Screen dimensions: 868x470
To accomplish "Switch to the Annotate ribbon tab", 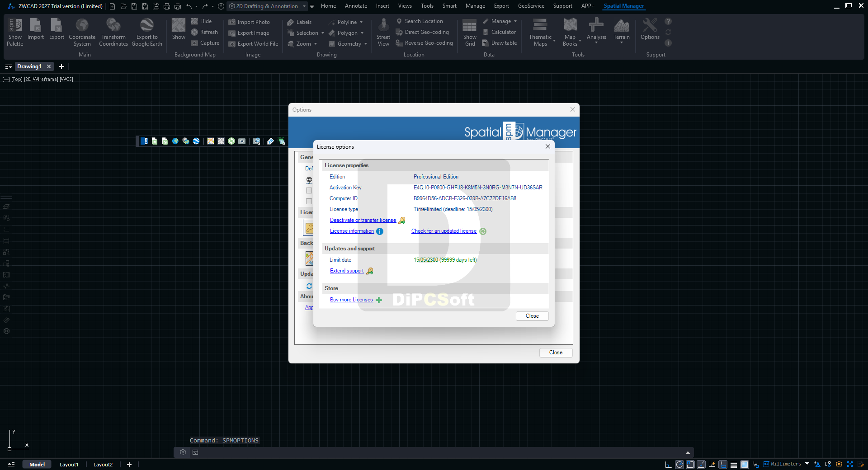I will [356, 6].
